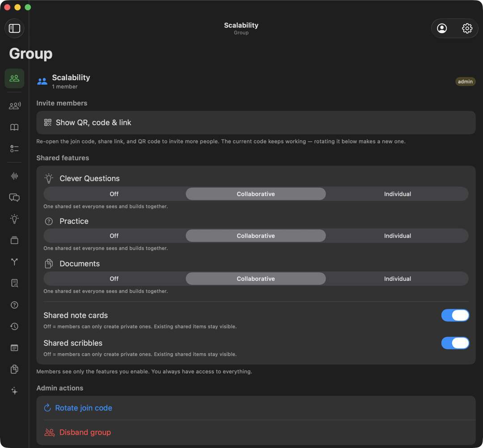Set Documents to Collaborative
Viewport: 483px width, 448px height.
(x=256, y=279)
